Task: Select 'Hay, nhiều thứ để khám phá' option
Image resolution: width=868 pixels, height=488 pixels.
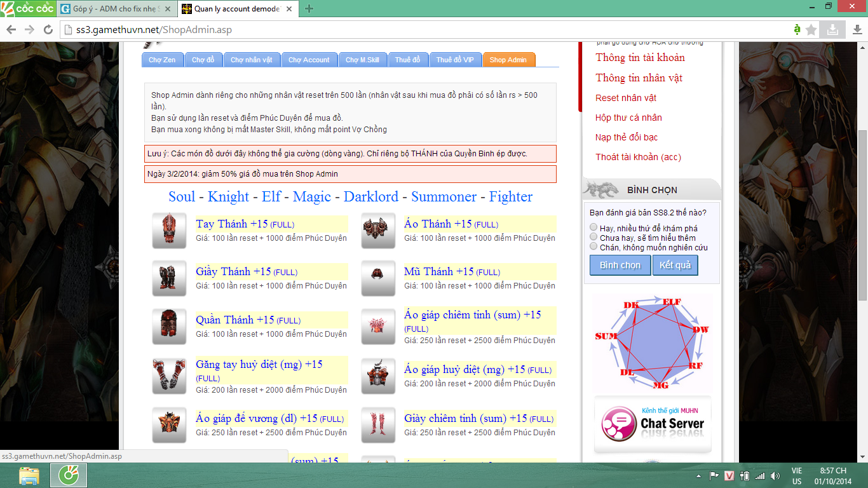Action: click(x=593, y=227)
